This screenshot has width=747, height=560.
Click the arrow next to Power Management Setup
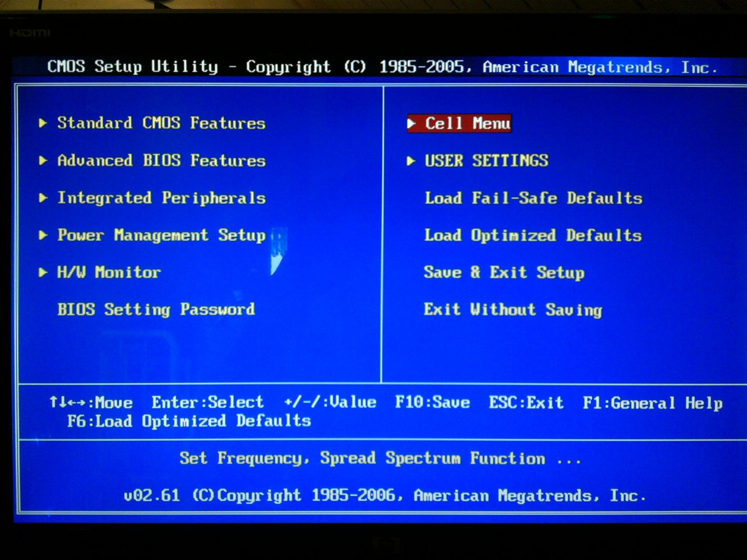[x=43, y=235]
